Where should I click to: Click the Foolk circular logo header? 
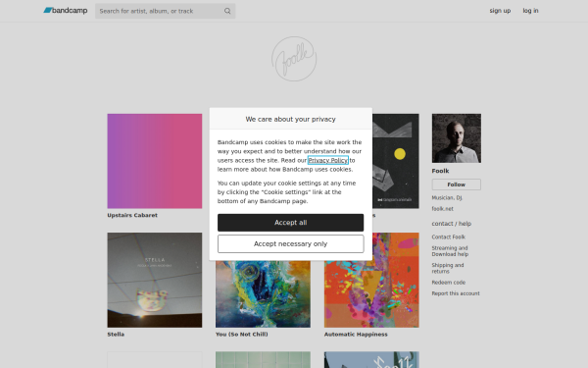[x=294, y=59]
